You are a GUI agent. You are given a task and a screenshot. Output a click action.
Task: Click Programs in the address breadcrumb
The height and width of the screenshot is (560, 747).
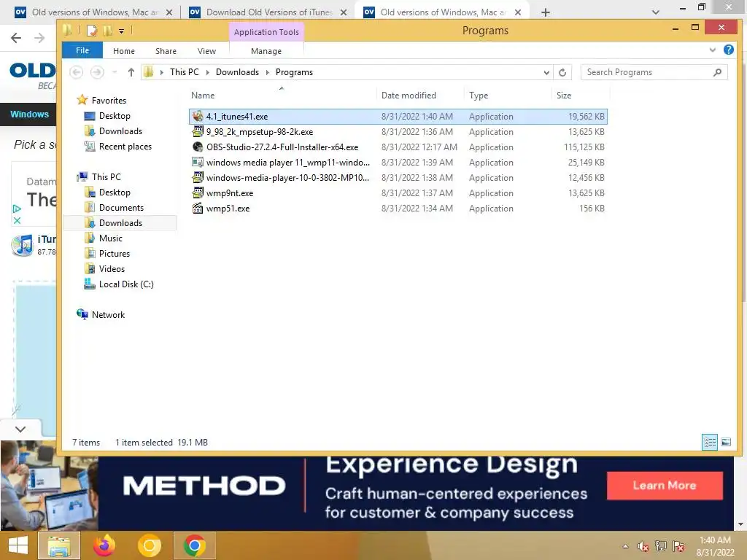(294, 72)
